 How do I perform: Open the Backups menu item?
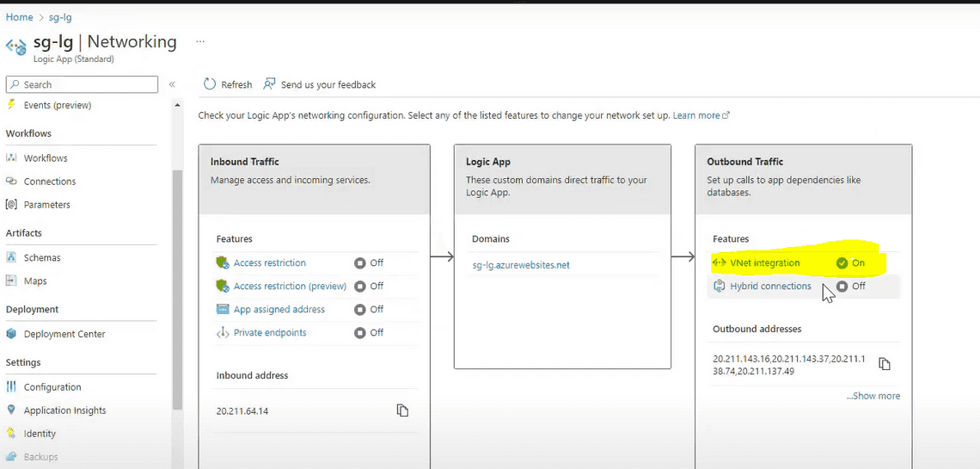coord(40,456)
